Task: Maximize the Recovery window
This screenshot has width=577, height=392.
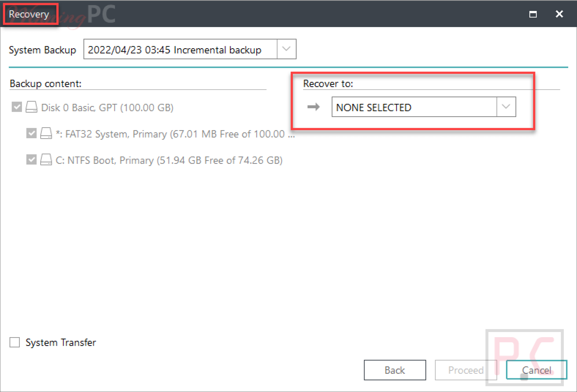Action: (533, 14)
